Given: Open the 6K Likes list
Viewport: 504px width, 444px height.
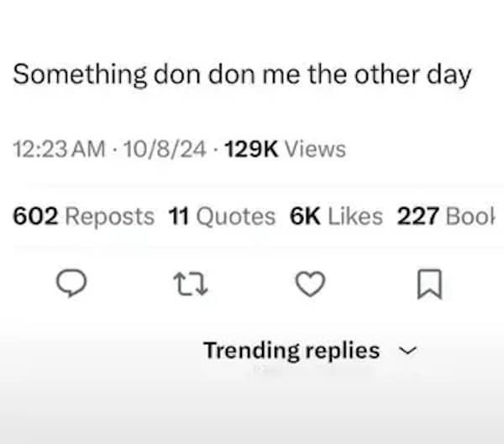Looking at the screenshot, I should (x=336, y=217).
